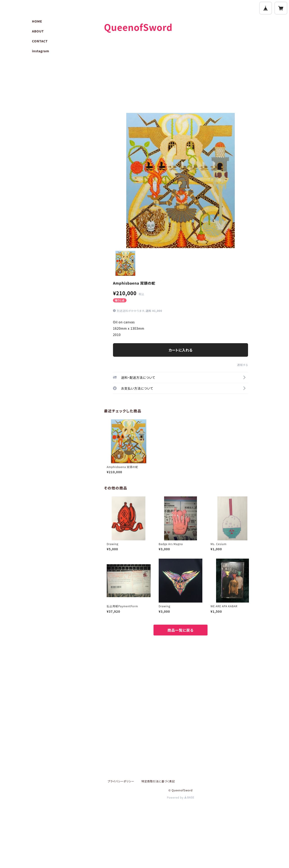This screenshot has height=868, width=289.
Task: Click the QueenofSword shop title
Action: click(138, 27)
